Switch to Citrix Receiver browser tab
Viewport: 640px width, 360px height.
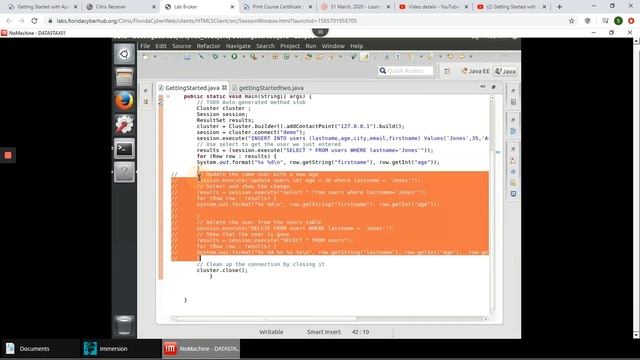120,7
